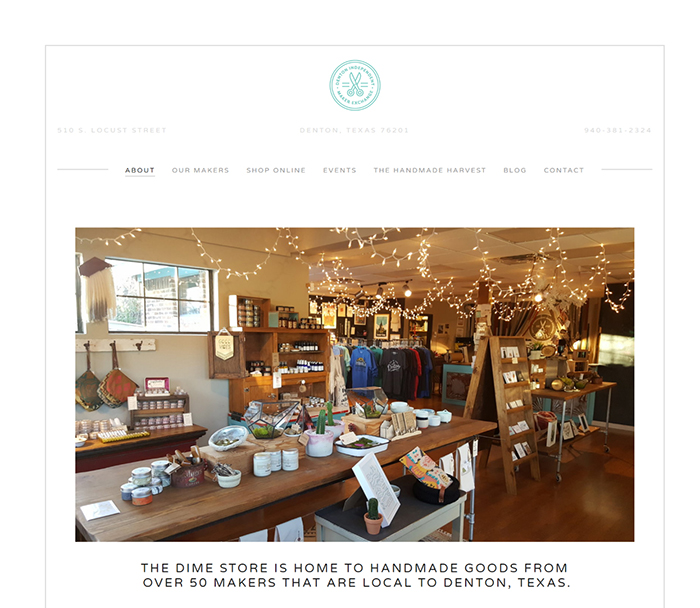
Task: Open the Contact page
Action: [564, 170]
